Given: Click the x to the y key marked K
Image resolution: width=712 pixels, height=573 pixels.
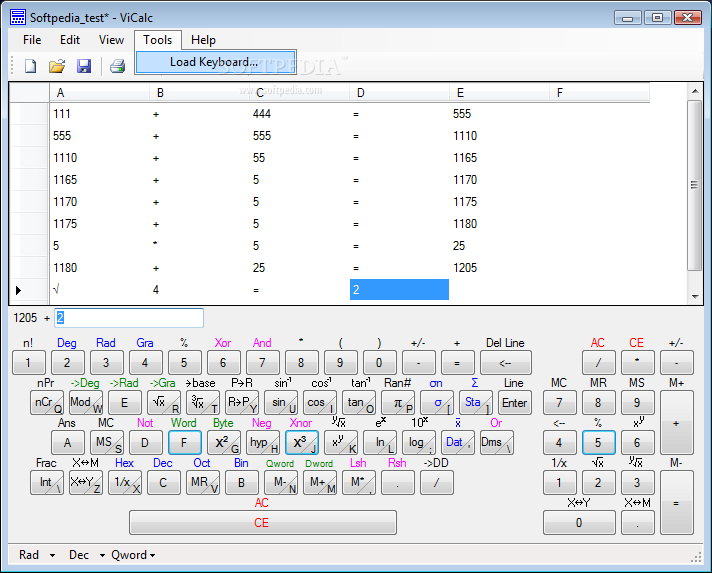Looking at the screenshot, I should point(341,443).
